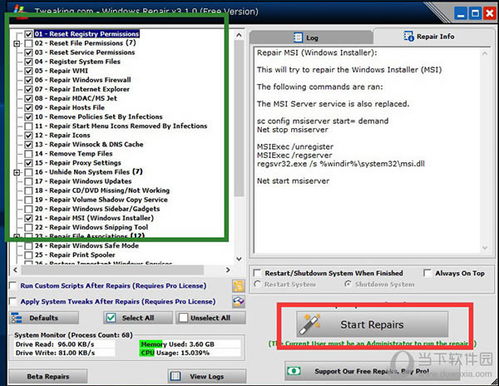Expand 02 - Reset File Permissions tree node
The height and width of the screenshot is (386, 499).
(16, 43)
